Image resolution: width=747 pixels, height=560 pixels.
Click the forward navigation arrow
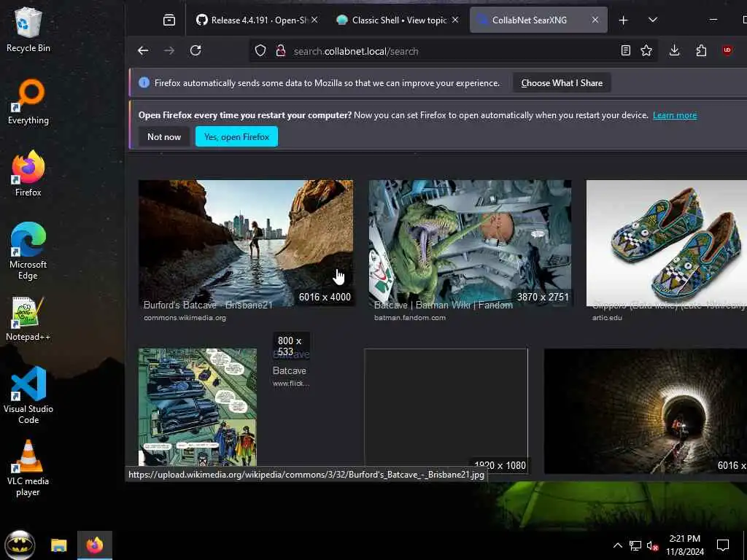pos(169,51)
